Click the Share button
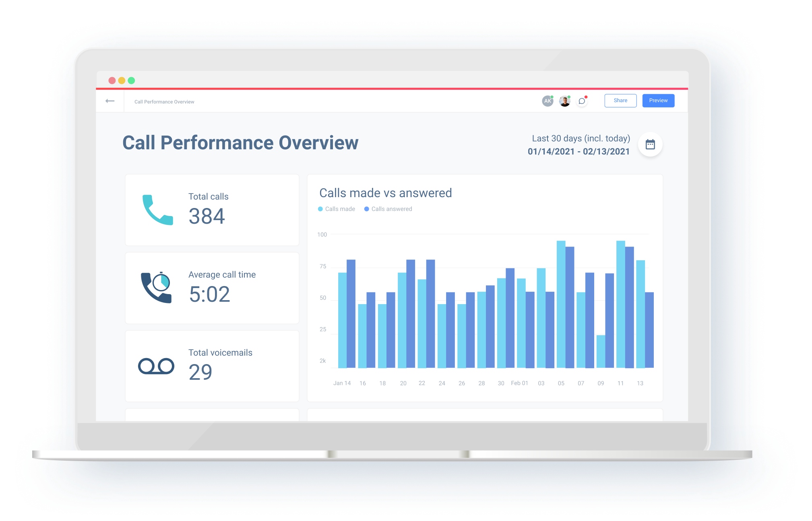 click(x=620, y=101)
